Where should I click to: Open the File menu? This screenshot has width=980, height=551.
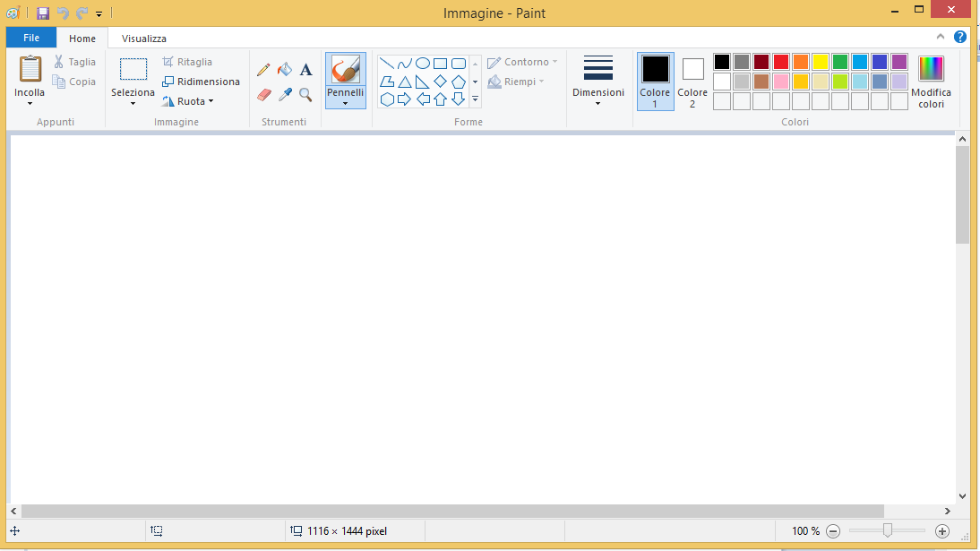[30, 38]
